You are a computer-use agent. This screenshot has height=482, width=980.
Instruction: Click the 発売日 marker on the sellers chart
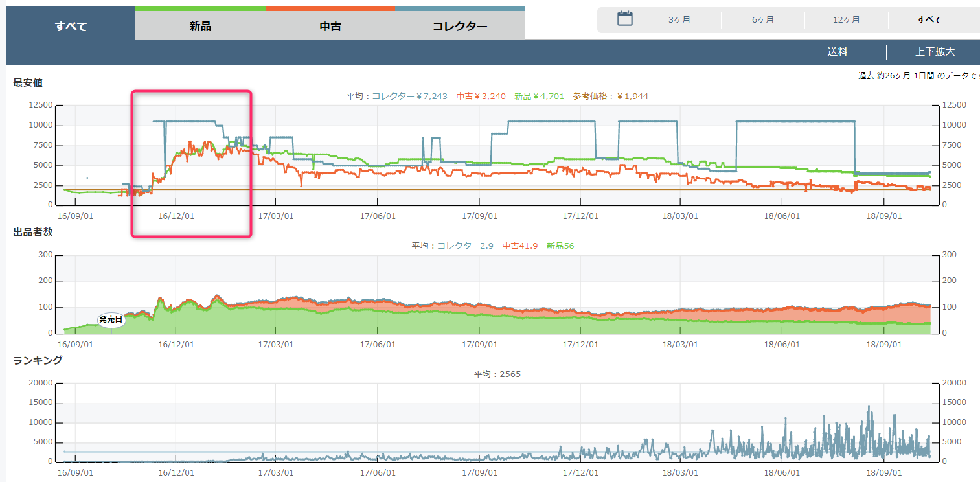tap(110, 319)
